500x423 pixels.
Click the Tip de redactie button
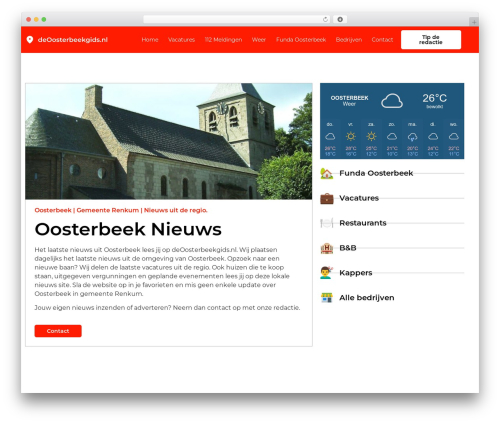tap(431, 40)
